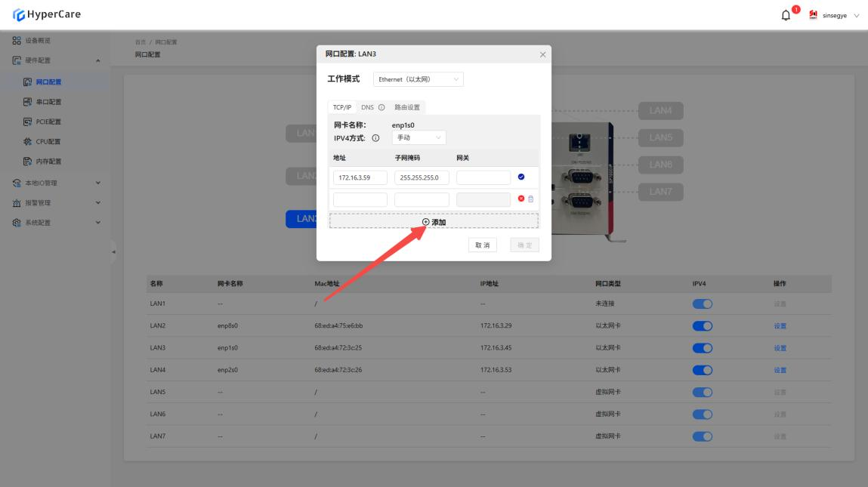Click the 取消 button

point(482,245)
